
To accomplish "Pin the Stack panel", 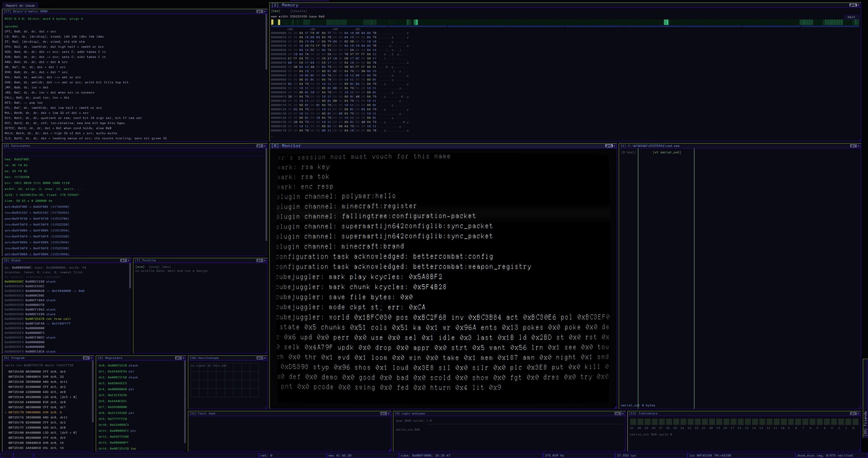I will pyautogui.click(x=123, y=260).
